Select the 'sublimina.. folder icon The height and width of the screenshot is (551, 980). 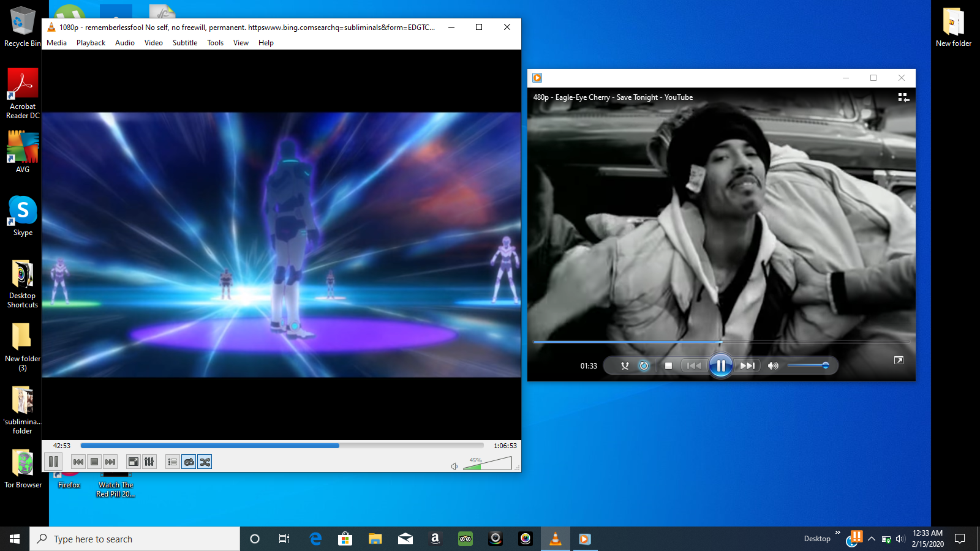coord(23,410)
